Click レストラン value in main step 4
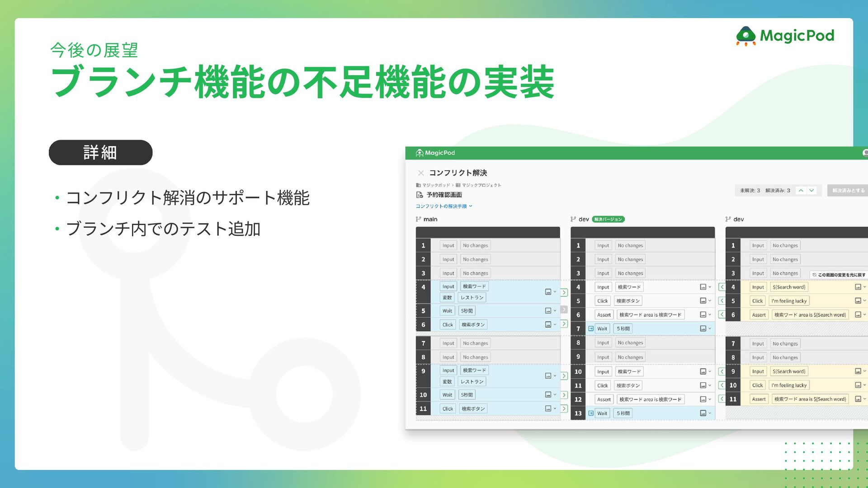Screen dimensions: 868x488 click(472, 297)
